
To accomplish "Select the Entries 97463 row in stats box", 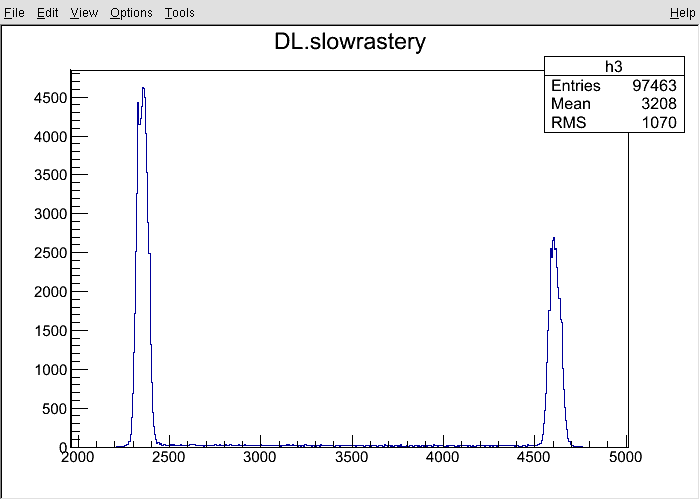I will pyautogui.click(x=614, y=85).
